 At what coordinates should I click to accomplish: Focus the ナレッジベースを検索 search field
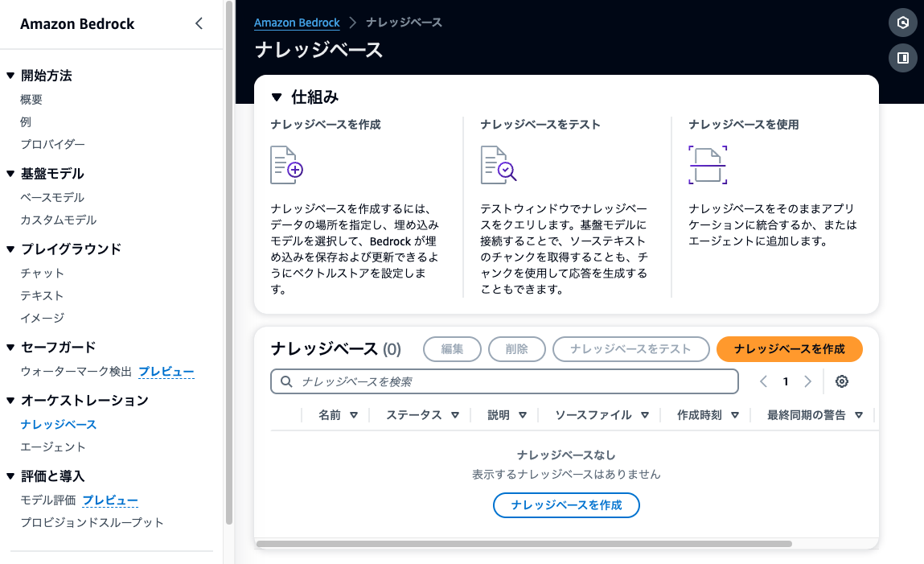pyautogui.click(x=504, y=381)
